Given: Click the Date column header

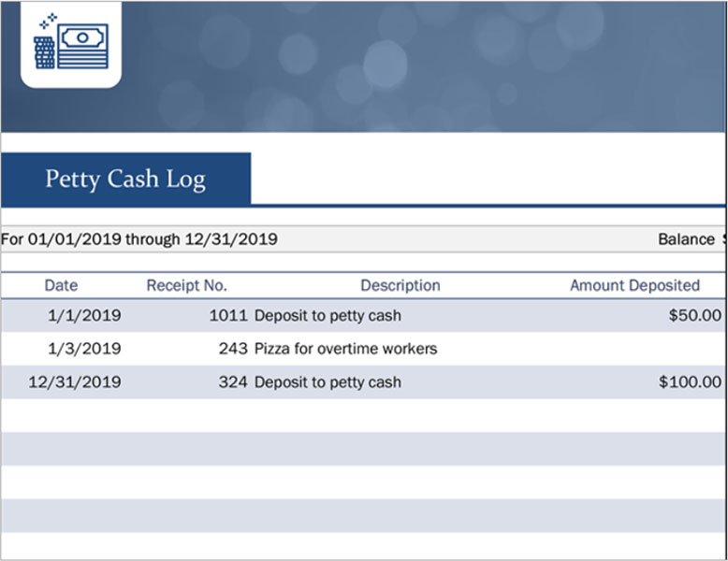Looking at the screenshot, I should click(61, 285).
